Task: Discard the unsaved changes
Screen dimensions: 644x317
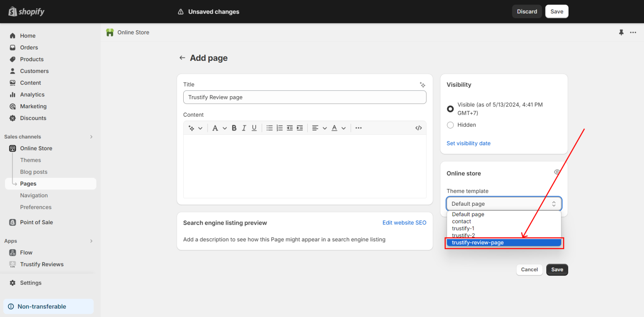Action: click(x=527, y=11)
